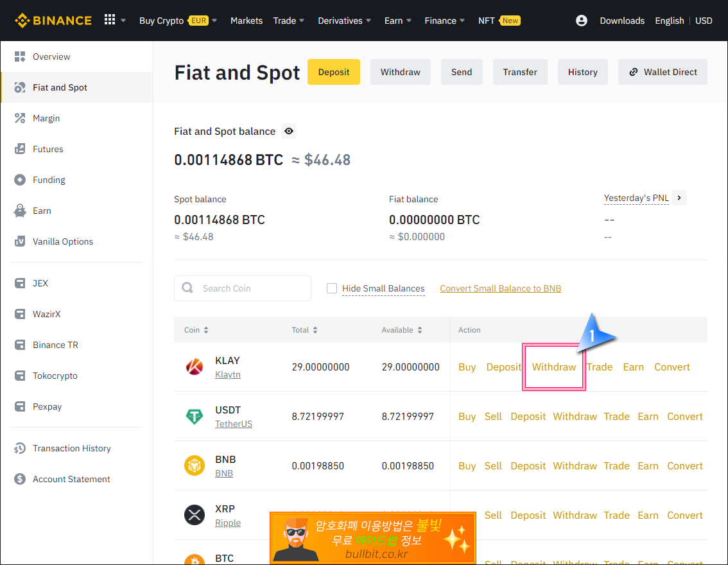The width and height of the screenshot is (728, 565).
Task: Click Withdraw in the KLAY row
Action: click(x=554, y=367)
